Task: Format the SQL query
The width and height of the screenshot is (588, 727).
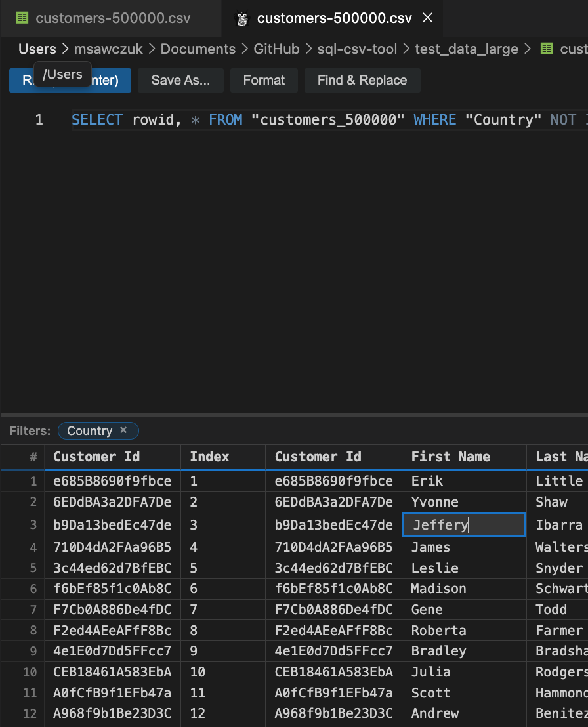Action: [264, 80]
